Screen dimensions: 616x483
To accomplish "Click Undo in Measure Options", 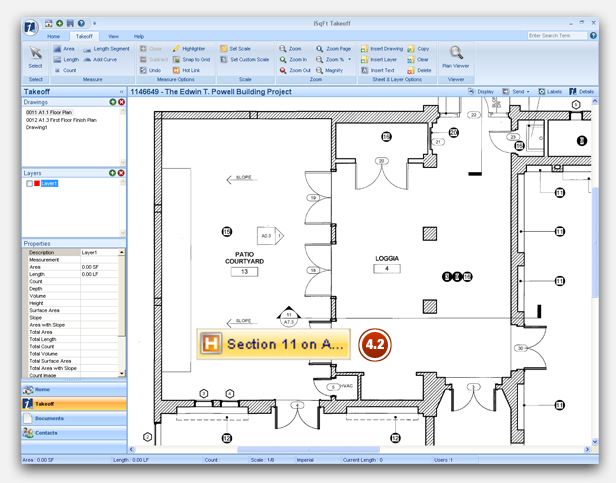I will click(x=150, y=70).
